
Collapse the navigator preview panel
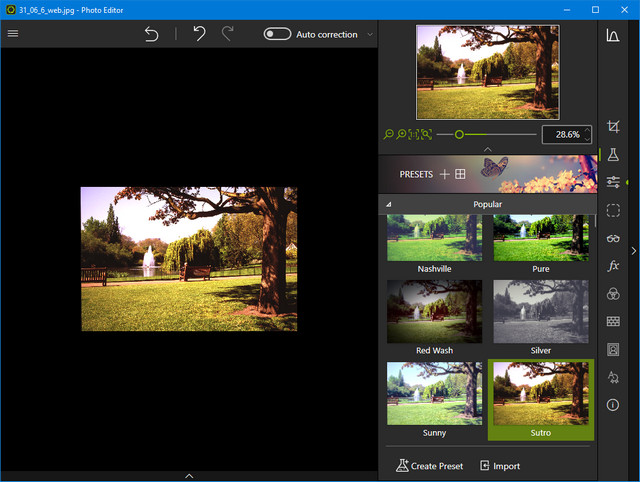pos(488,149)
